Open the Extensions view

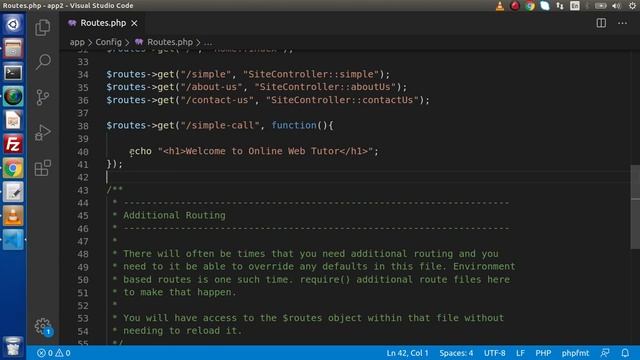tap(42, 168)
